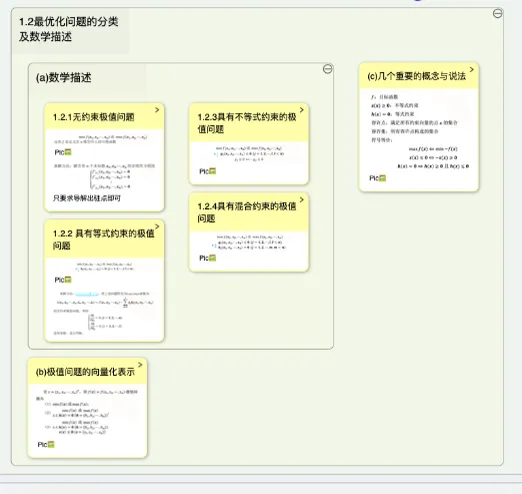The image size is (522, 494).
Task: Select the (a)数学描述 heading
Action: point(63,78)
